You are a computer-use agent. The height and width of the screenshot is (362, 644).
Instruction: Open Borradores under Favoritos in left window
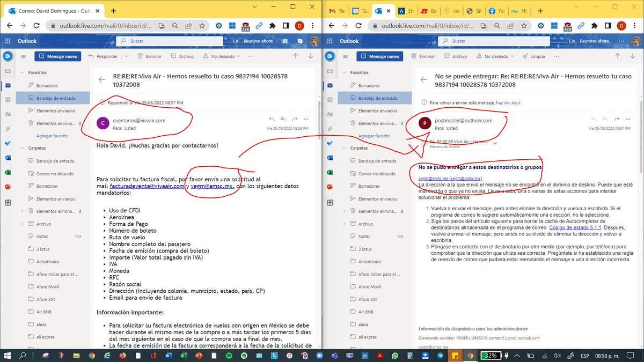point(47,86)
